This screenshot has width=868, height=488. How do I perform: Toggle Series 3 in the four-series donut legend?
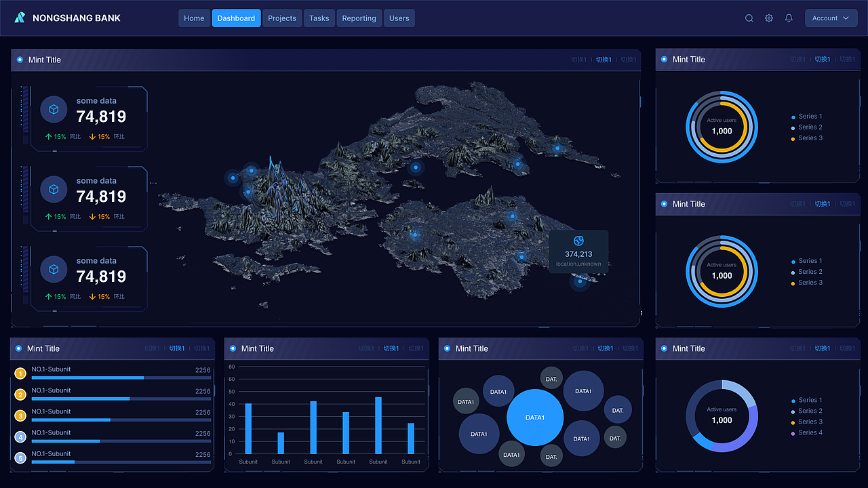click(x=806, y=422)
